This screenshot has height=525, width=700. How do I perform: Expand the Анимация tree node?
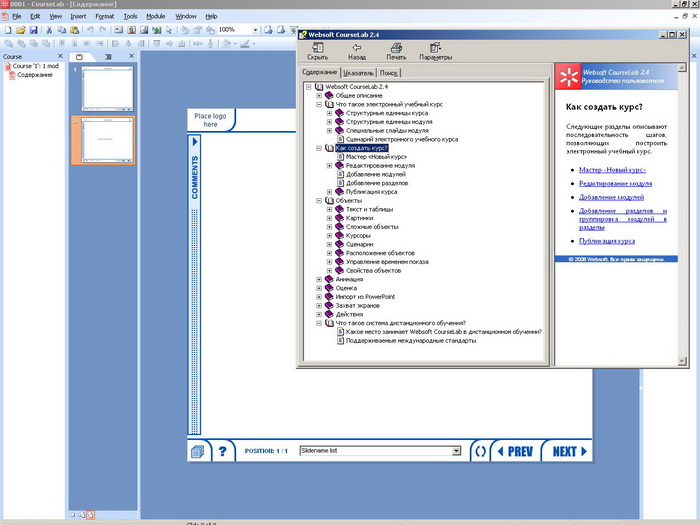click(319, 279)
